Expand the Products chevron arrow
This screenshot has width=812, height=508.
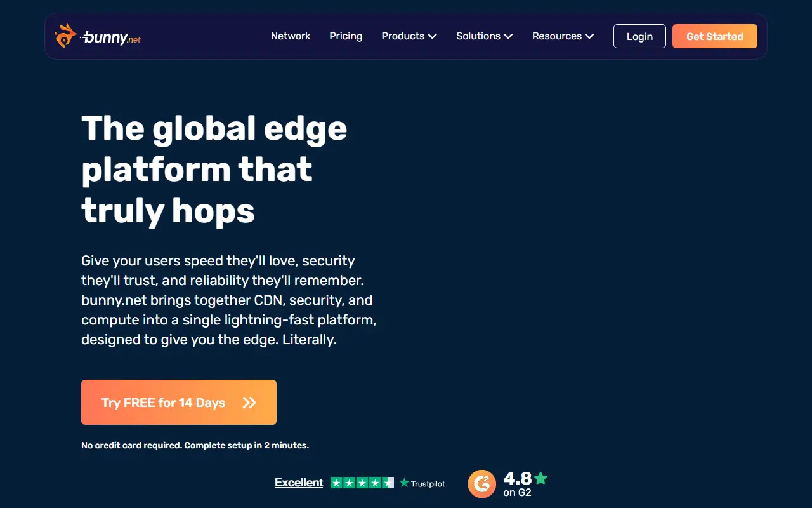pyautogui.click(x=433, y=36)
